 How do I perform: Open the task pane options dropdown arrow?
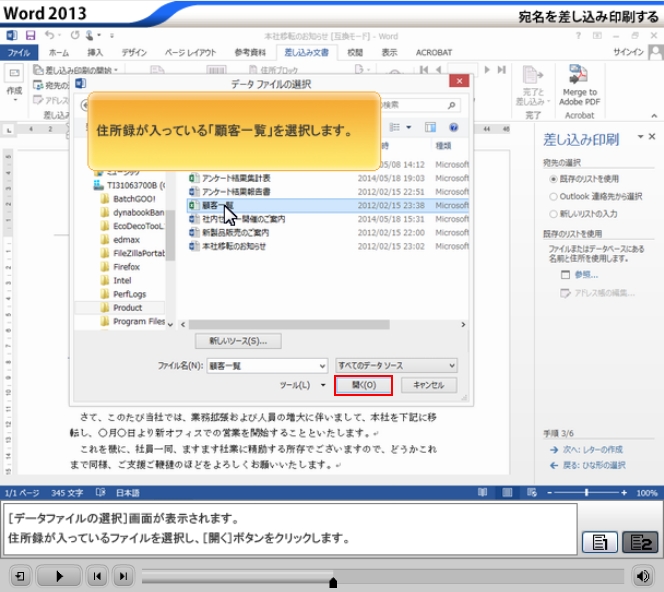pos(640,136)
